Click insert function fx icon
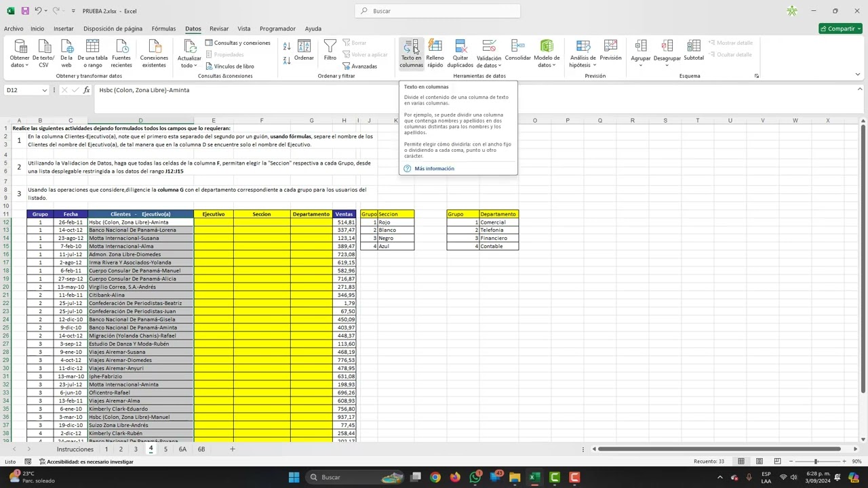868x488 pixels. [x=86, y=90]
